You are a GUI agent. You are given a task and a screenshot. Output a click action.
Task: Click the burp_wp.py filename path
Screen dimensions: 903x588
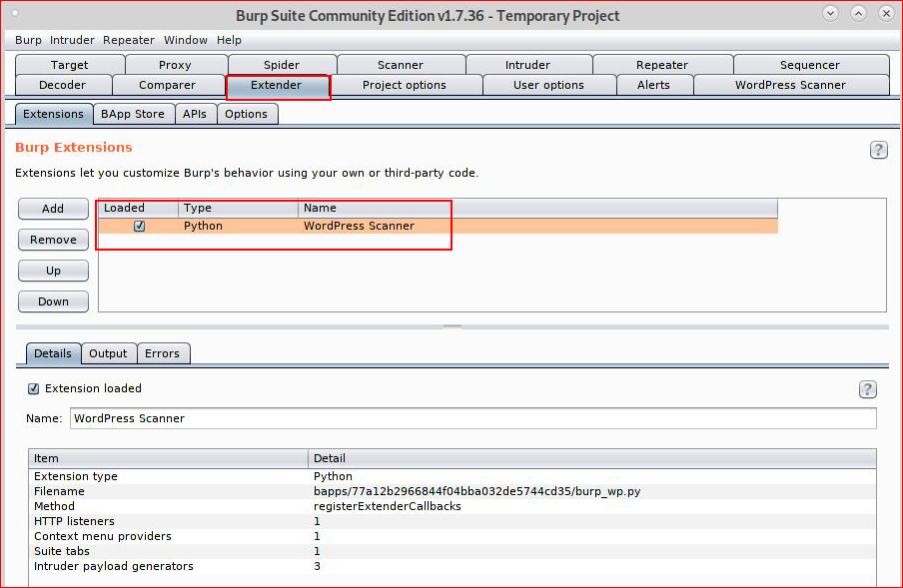pyautogui.click(x=476, y=491)
